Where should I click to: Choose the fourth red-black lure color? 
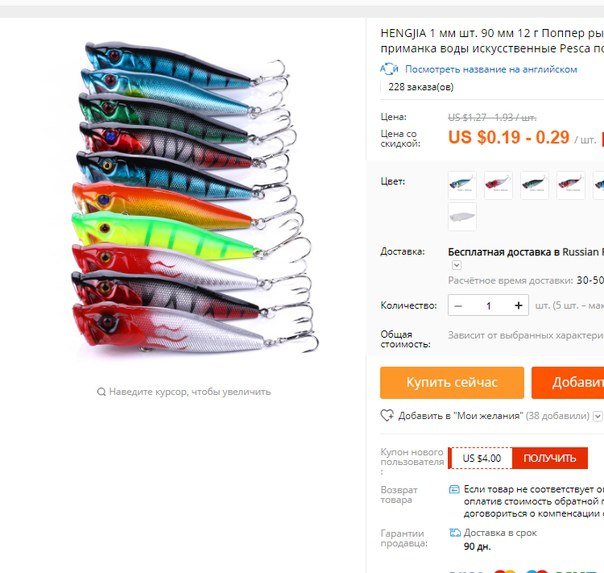(570, 185)
